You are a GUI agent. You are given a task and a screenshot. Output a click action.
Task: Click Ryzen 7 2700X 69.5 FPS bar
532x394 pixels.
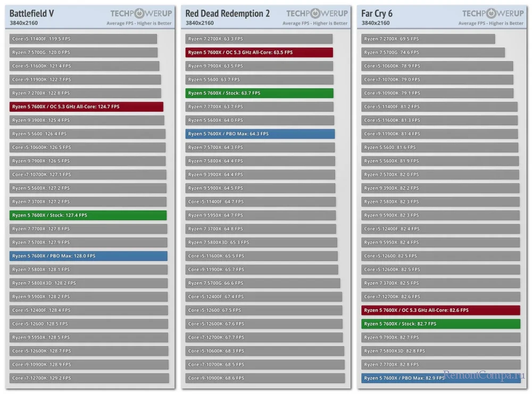[428, 39]
